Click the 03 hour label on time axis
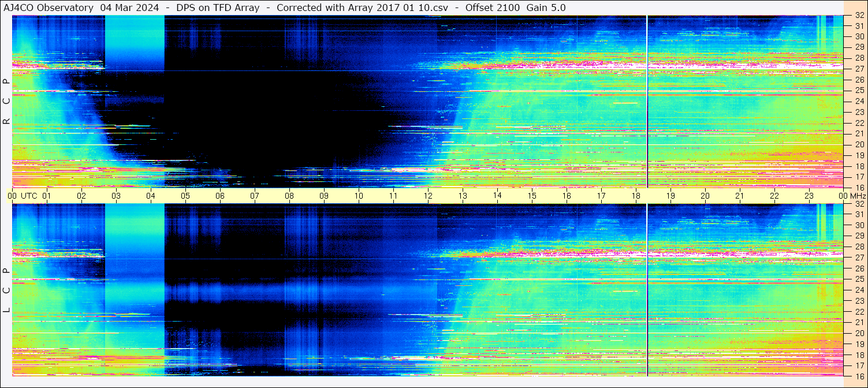The height and width of the screenshot is (388, 868). tap(116, 196)
